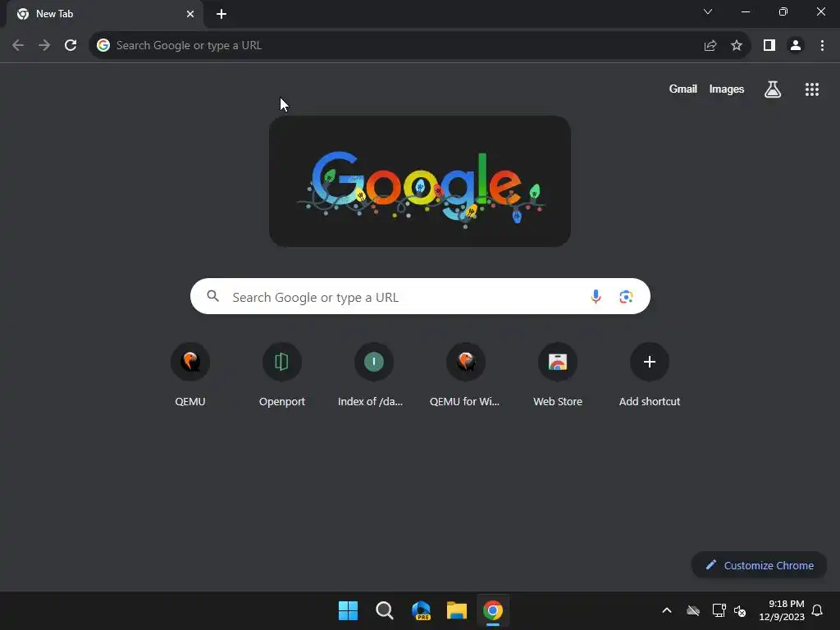Click the Chrome taskbar icon

(x=493, y=610)
